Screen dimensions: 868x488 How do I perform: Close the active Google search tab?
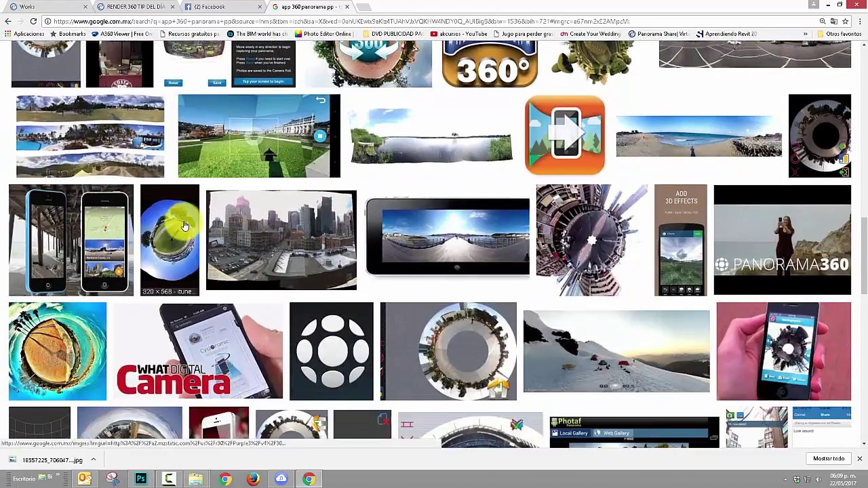click(x=347, y=7)
